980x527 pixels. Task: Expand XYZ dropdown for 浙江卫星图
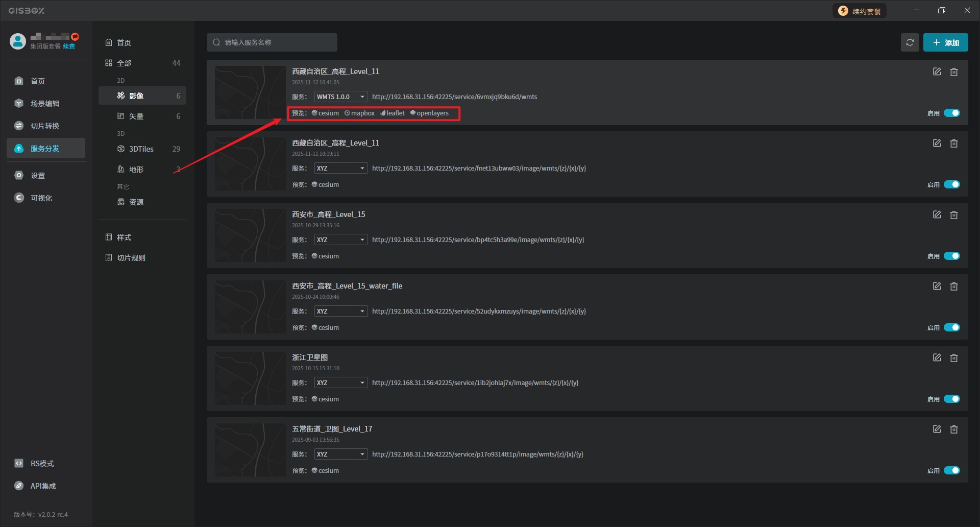pyautogui.click(x=340, y=383)
